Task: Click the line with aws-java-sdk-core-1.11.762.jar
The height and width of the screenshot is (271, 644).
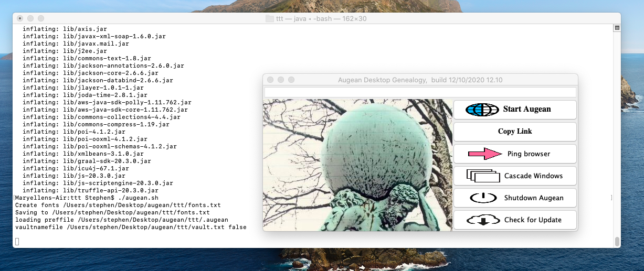Action: 105,110
